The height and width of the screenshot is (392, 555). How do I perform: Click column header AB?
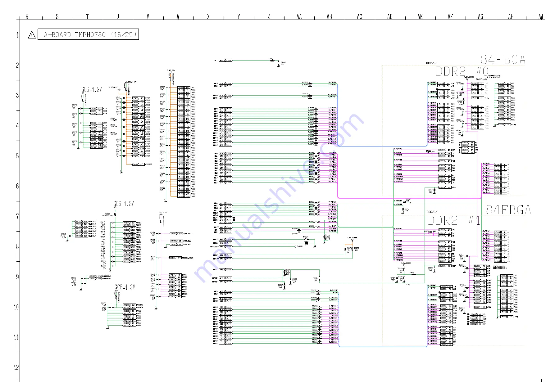pos(329,16)
